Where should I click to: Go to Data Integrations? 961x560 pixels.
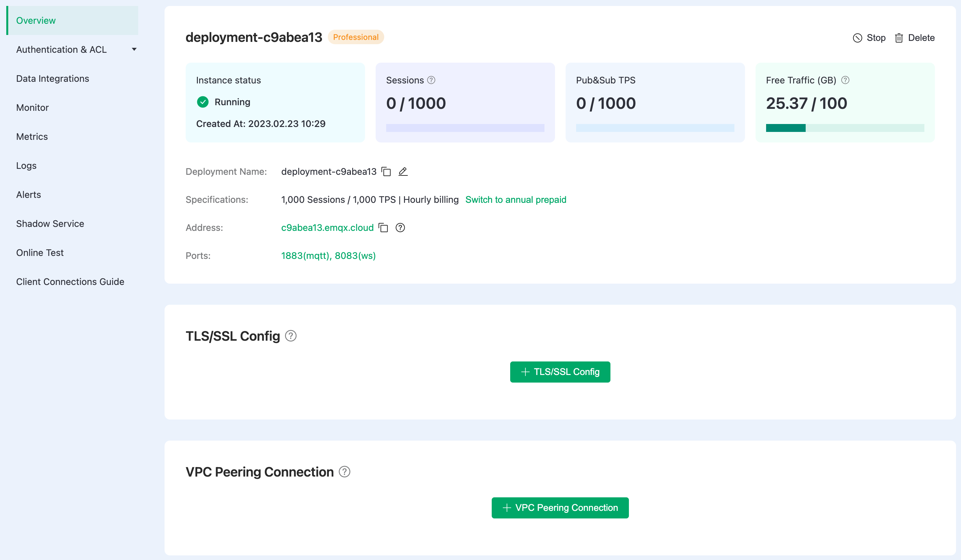tap(53, 78)
